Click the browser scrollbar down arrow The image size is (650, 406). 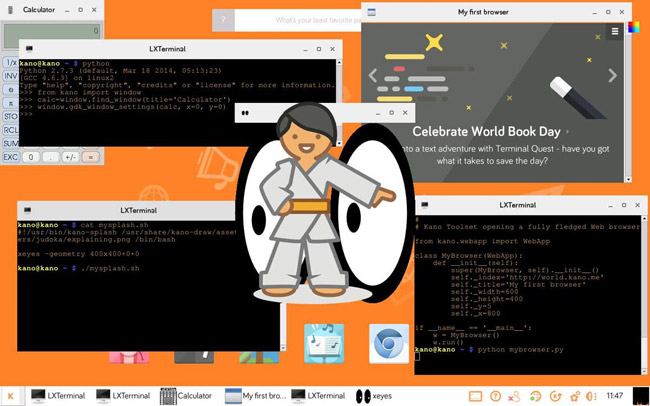[628, 179]
